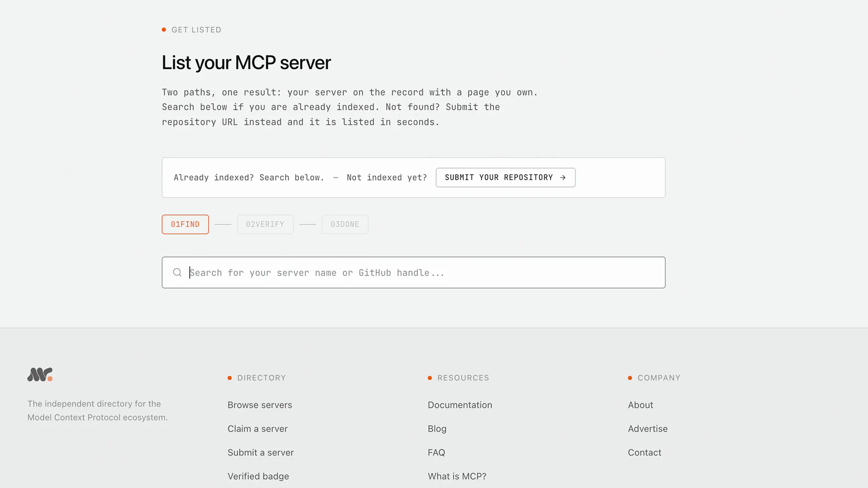The height and width of the screenshot is (488, 868).
Task: Open the What is MCP? link
Action: [x=457, y=476]
